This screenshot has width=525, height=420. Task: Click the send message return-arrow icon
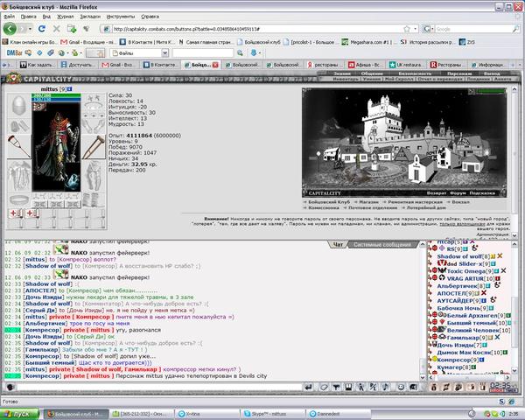[308, 387]
